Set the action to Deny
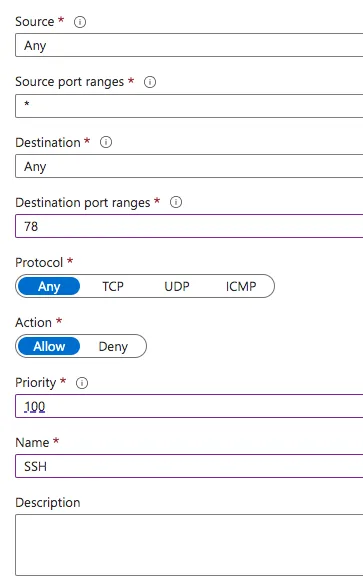 [x=113, y=346]
